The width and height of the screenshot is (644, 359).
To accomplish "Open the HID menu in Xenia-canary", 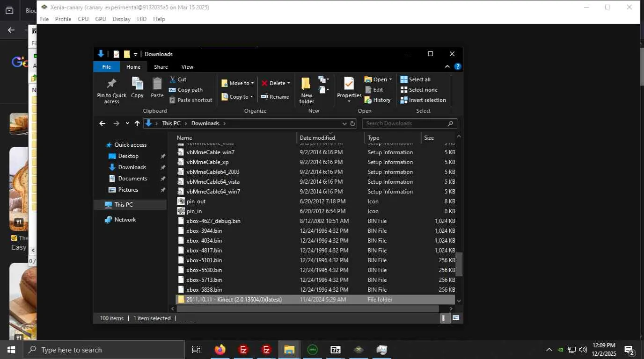I will (142, 19).
